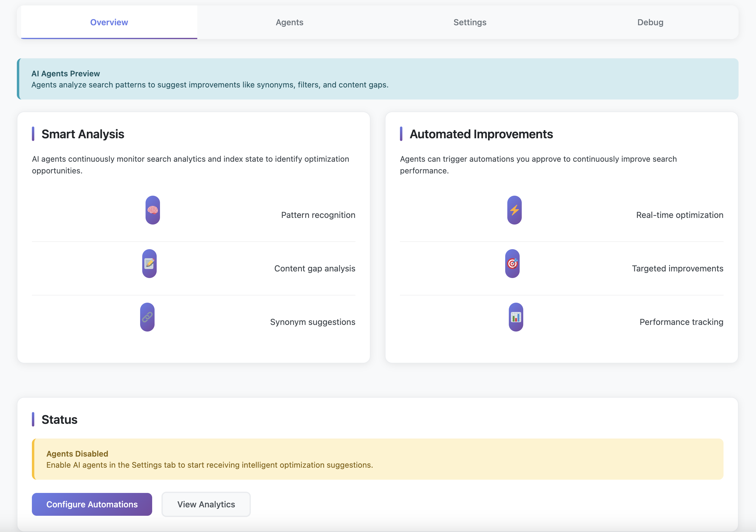Click the Performance tracking label text

click(x=681, y=322)
